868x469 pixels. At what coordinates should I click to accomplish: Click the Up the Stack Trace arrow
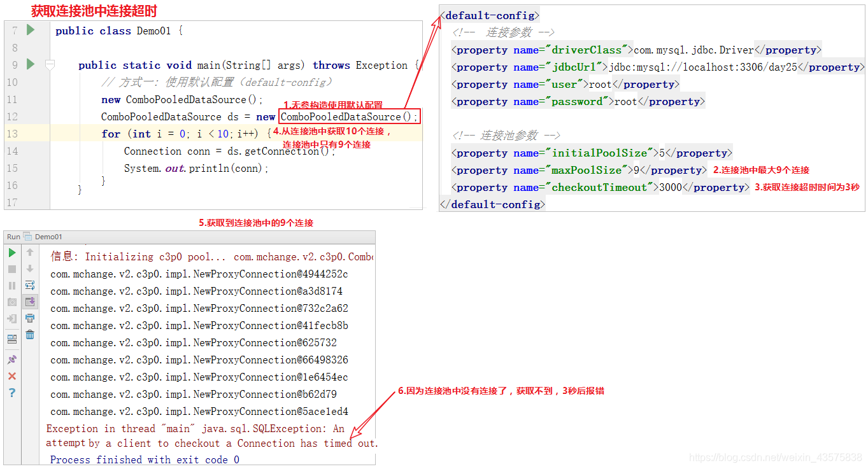point(30,253)
